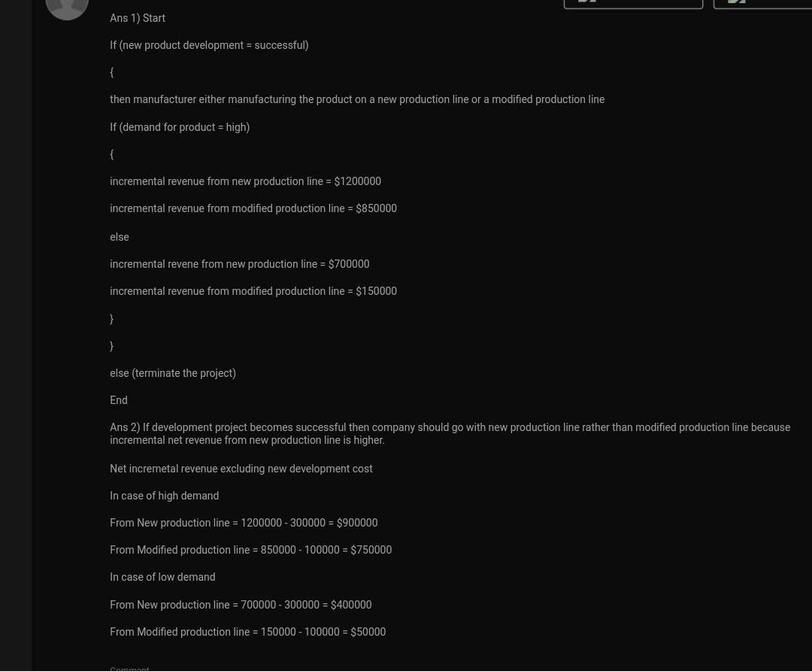Click the 'Net incremetal revenue' heading line
The height and width of the screenshot is (671, 812).
pos(241,469)
